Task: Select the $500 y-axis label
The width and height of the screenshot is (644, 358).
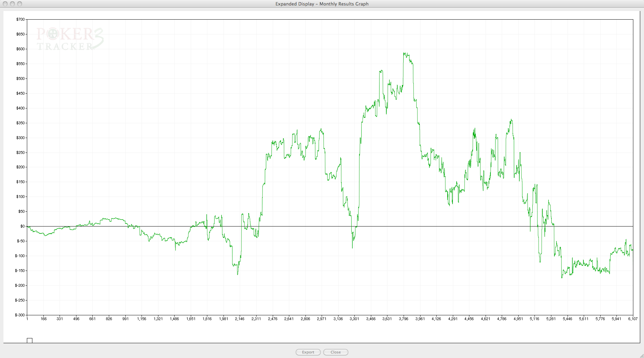Action: (20, 78)
